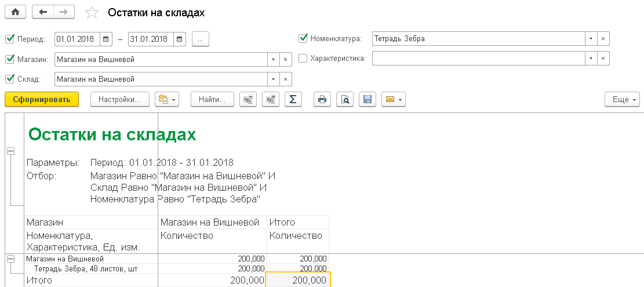Viewport: 644px width, 287px height.
Task: Expand the Номенклатура dropdown list
Action: (x=590, y=39)
